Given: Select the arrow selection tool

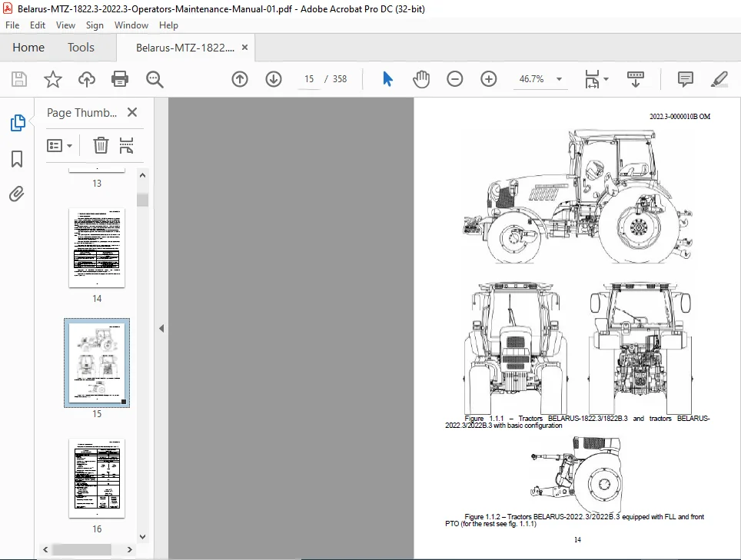Looking at the screenshot, I should (387, 79).
